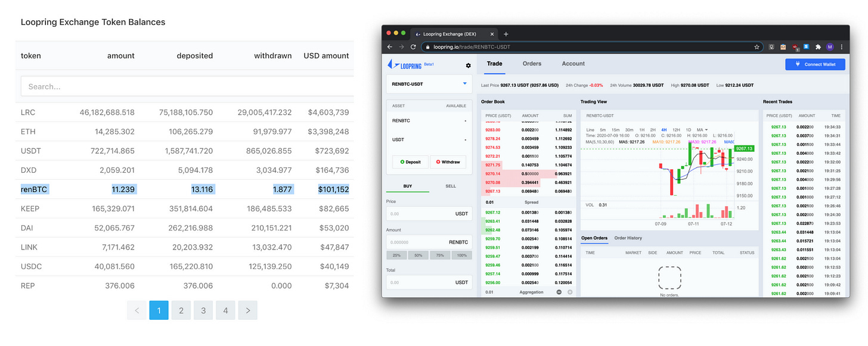Open the RENBTC-USDT market pair dropdown
The height and width of the screenshot is (346, 868).
point(429,84)
